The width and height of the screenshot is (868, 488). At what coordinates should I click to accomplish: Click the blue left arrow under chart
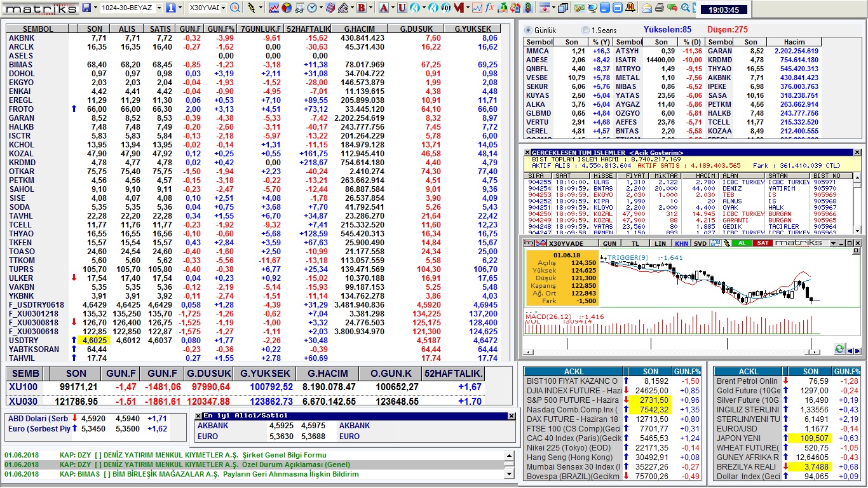point(850,351)
